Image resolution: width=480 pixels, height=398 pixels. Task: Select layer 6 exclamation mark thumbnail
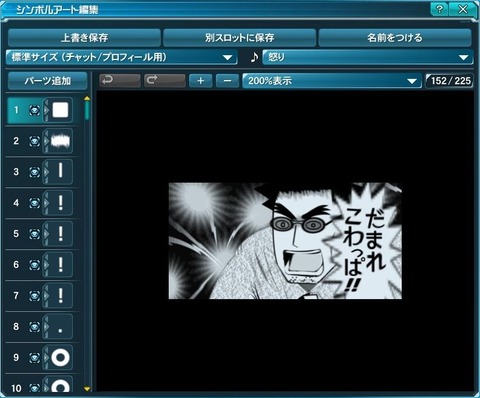(x=60, y=265)
